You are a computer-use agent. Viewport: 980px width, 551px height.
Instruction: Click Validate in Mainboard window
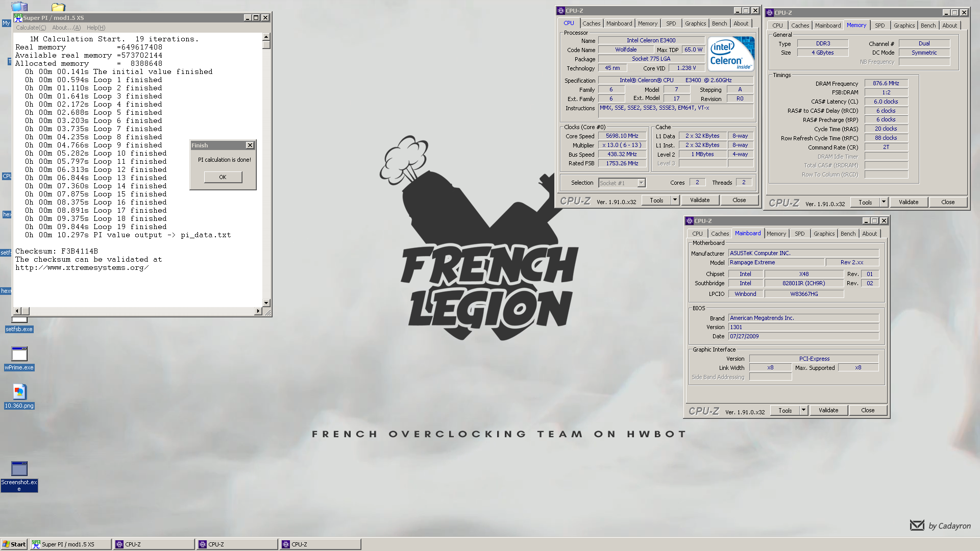click(x=828, y=410)
